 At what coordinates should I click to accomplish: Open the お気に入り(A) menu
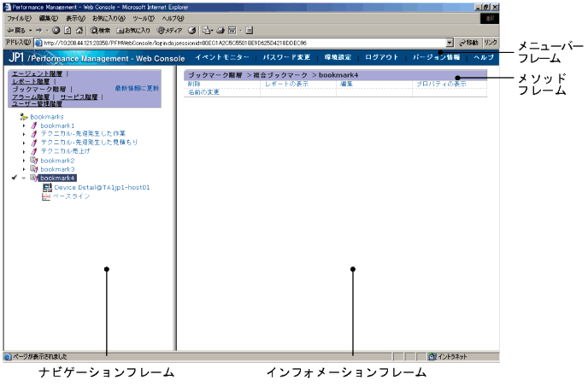pos(109,19)
